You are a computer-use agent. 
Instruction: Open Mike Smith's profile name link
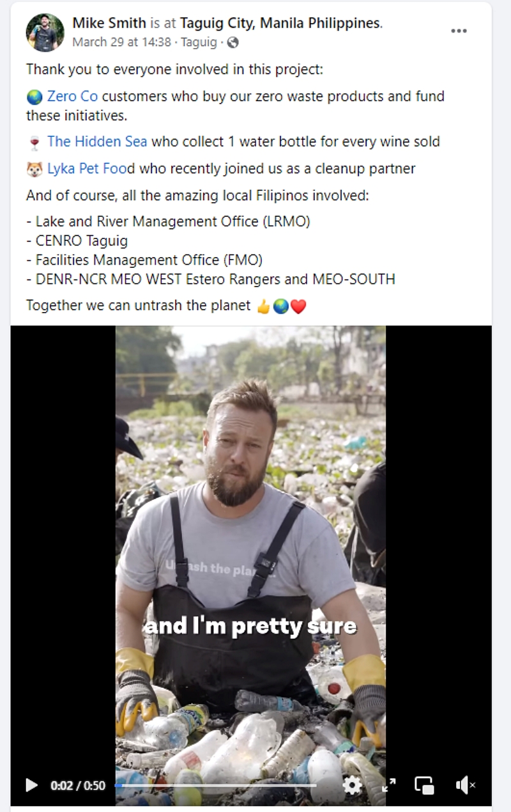109,23
